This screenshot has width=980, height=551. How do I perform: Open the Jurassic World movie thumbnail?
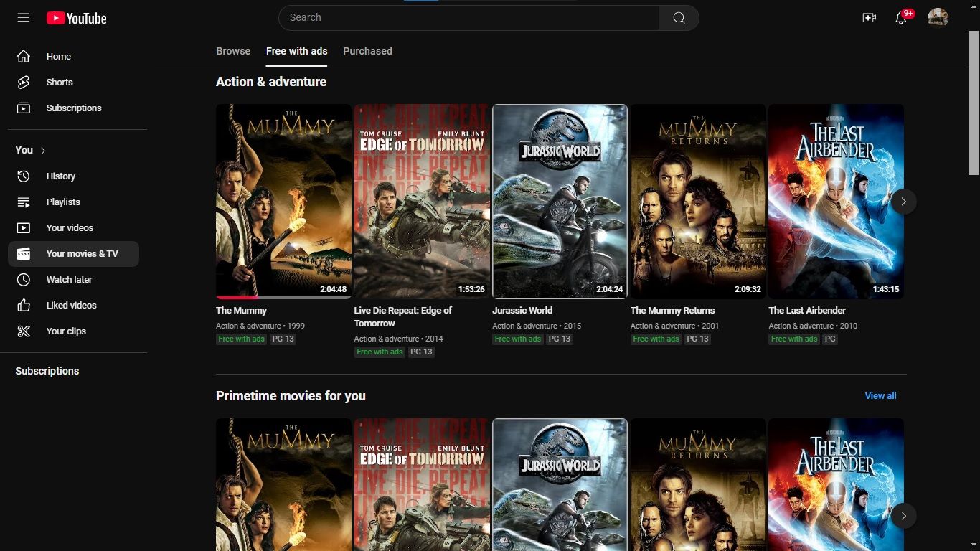[x=560, y=201]
